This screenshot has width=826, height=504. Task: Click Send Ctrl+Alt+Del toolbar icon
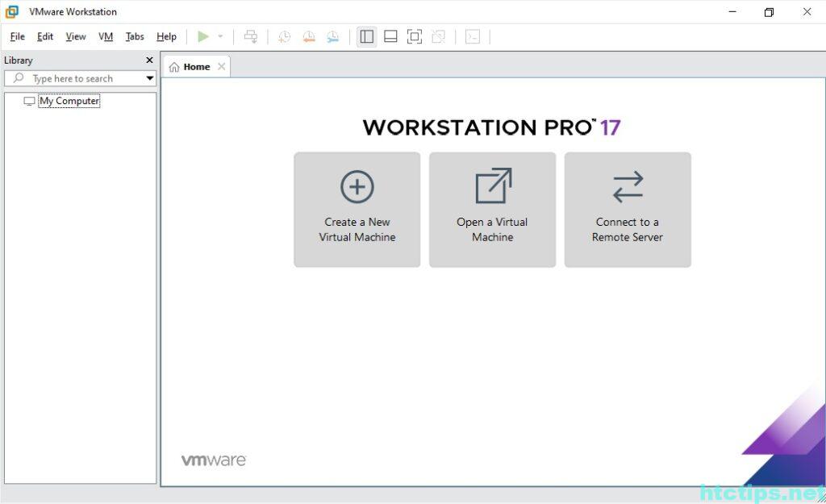(x=251, y=36)
